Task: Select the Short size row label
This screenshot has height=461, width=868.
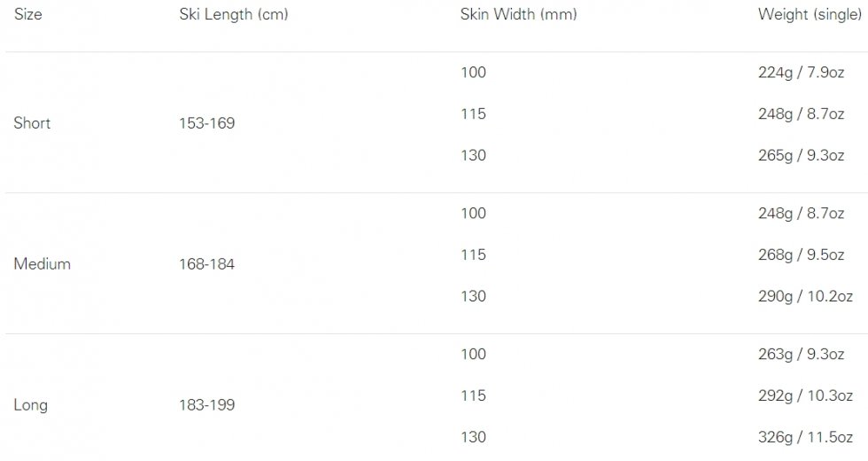Action: pos(32,123)
